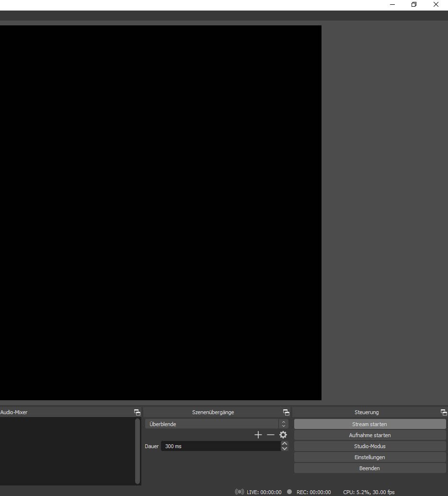448x496 pixels.
Task: Click the live broadcast status icon
Action: 240,492
